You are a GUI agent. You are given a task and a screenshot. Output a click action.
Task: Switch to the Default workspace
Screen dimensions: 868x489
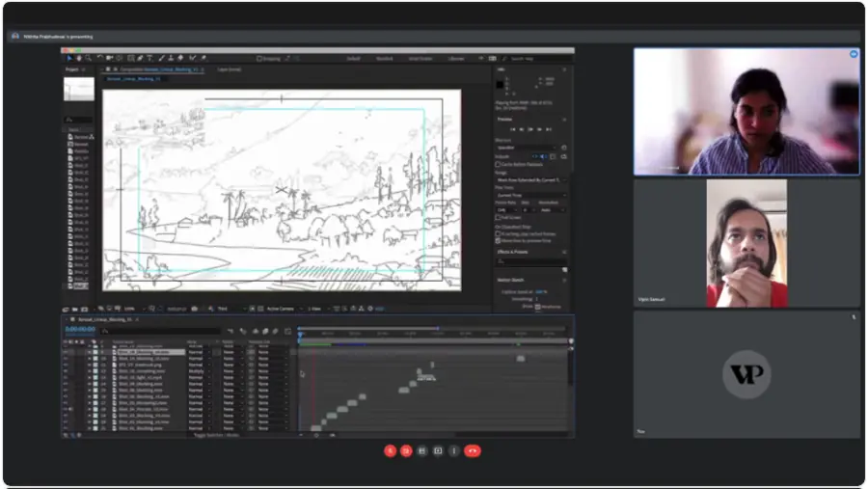click(353, 58)
